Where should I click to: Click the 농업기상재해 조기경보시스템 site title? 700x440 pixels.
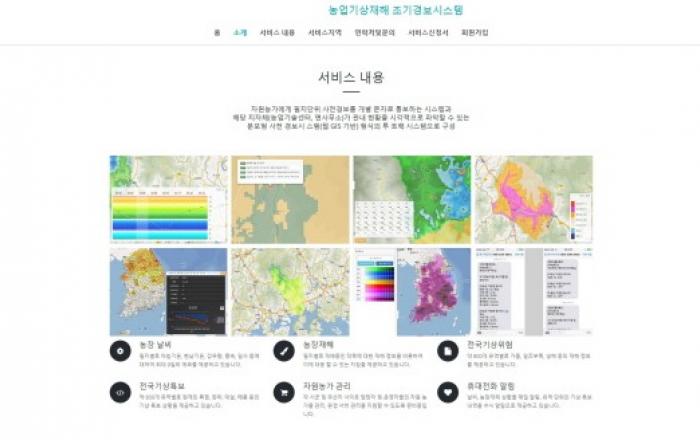coord(396,11)
